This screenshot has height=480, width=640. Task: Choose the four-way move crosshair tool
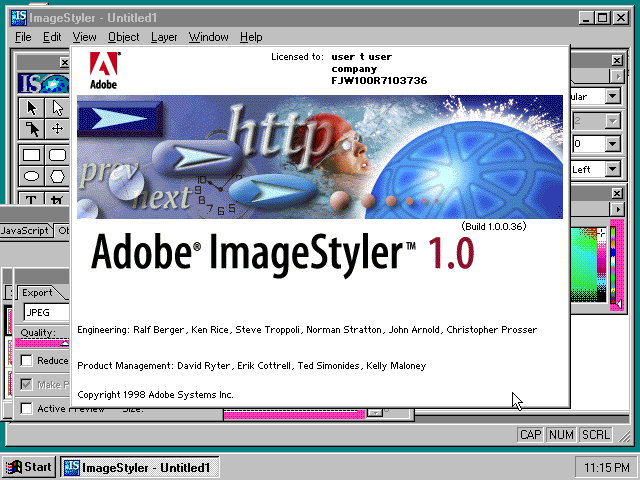pos(57,129)
